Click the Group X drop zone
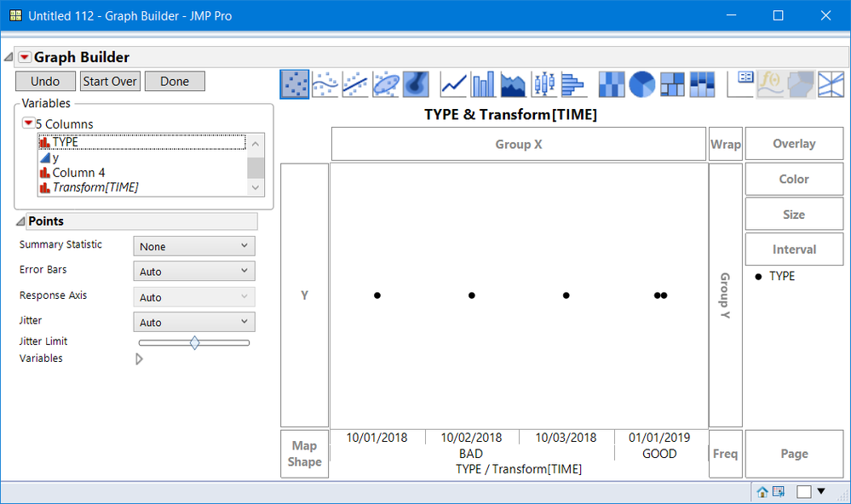Screen dimensions: 851x504 coord(518,145)
